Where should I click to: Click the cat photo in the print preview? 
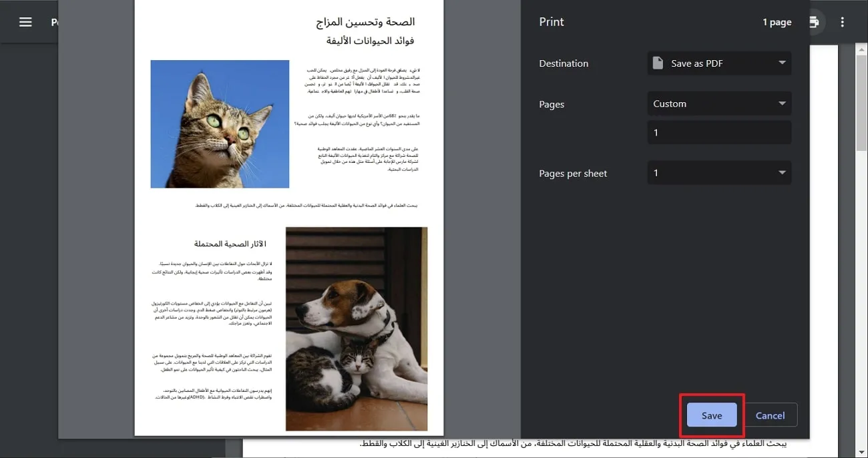coord(220,124)
